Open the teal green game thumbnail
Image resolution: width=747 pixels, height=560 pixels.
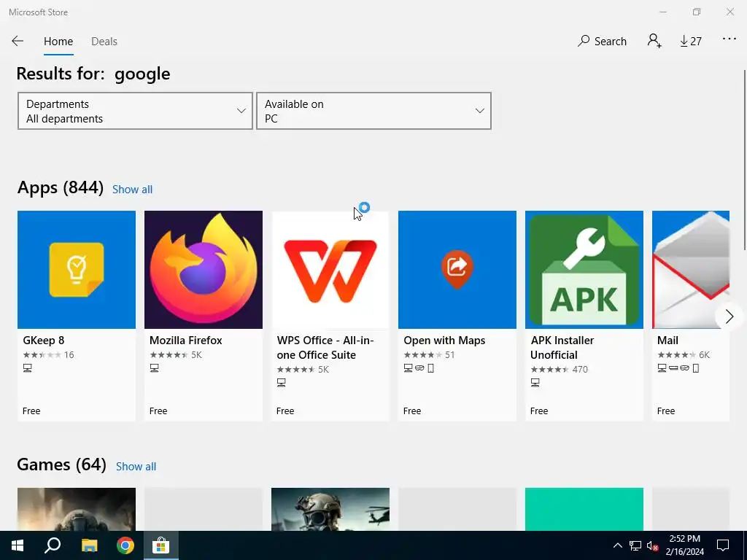pos(584,509)
